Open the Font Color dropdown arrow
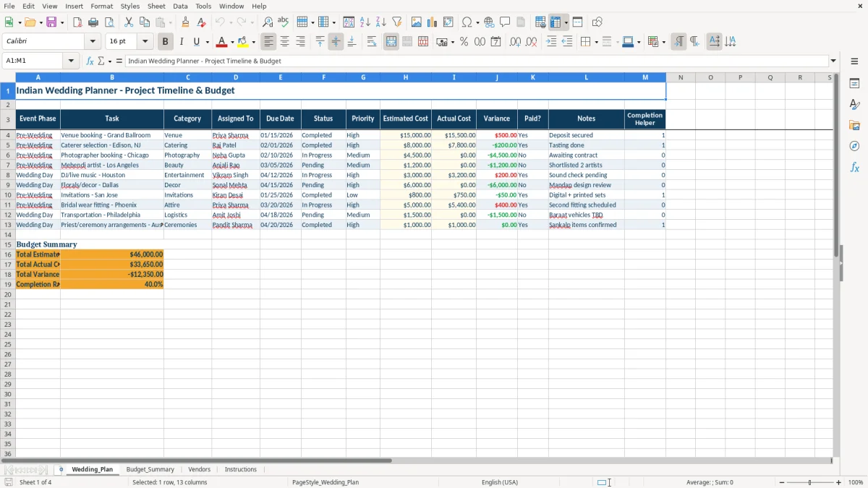This screenshot has width=868, height=488. [232, 42]
